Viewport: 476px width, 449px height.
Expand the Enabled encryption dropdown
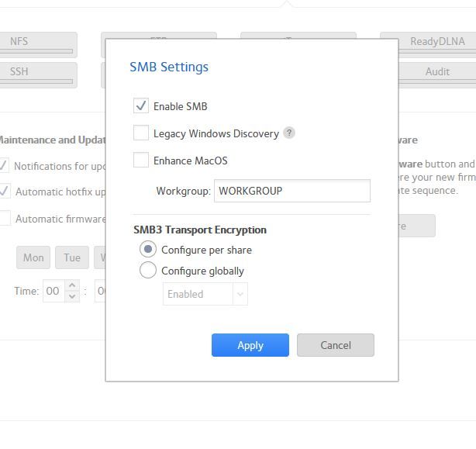[x=205, y=294]
